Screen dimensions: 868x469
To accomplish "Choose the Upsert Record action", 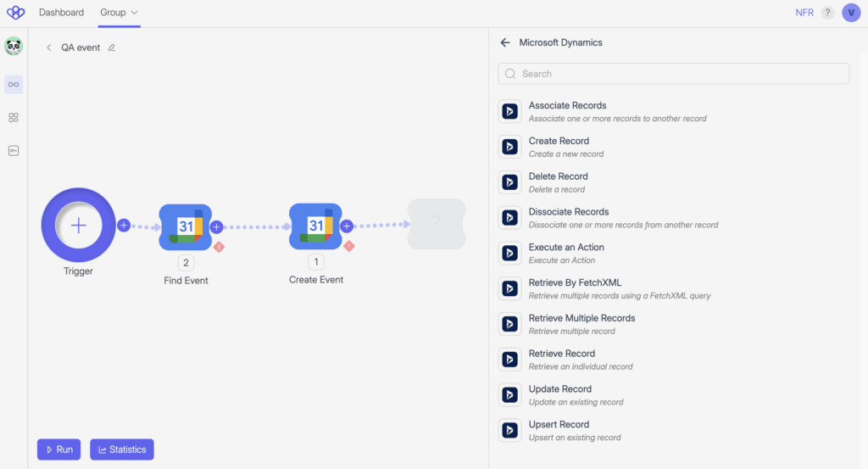I will point(674,430).
